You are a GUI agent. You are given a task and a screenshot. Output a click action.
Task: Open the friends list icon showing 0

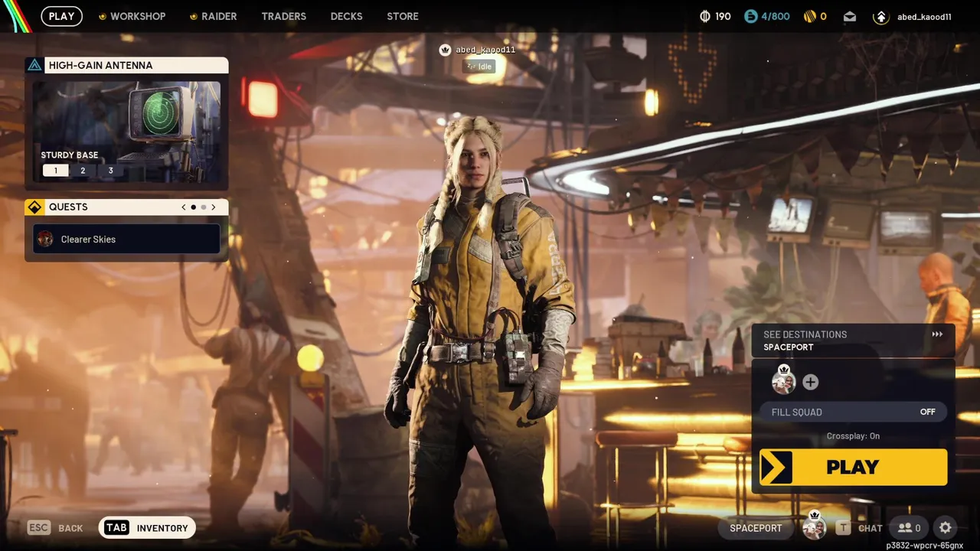(909, 528)
